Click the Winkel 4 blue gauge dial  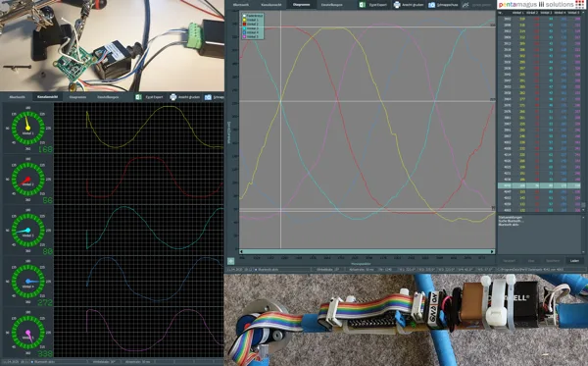(28, 282)
